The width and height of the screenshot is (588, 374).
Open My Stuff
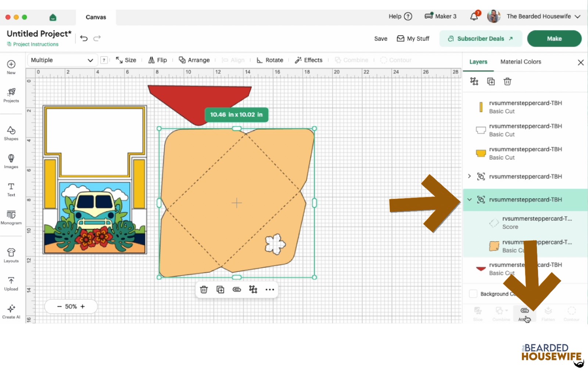[413, 39]
